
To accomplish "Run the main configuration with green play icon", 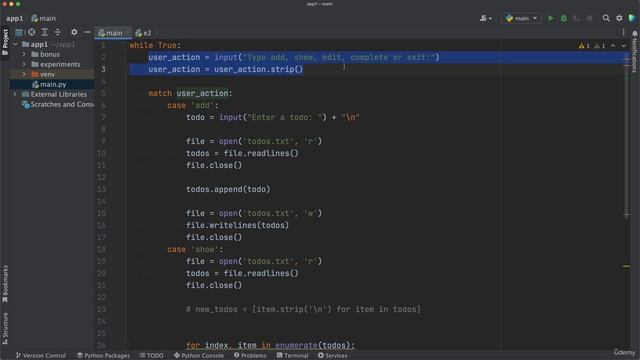I will click(551, 18).
